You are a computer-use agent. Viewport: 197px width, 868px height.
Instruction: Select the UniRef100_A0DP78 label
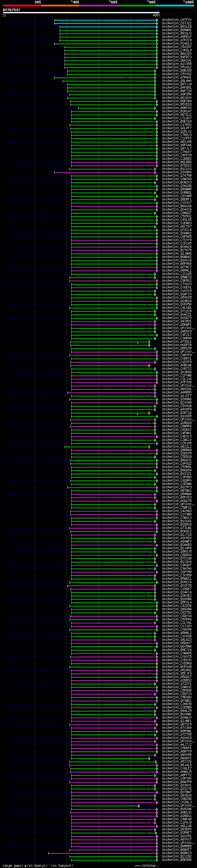pyautogui.click(x=176, y=345)
